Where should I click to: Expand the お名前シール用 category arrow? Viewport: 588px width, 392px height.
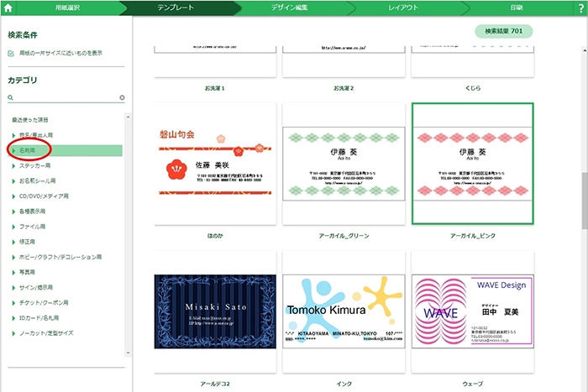click(14, 181)
